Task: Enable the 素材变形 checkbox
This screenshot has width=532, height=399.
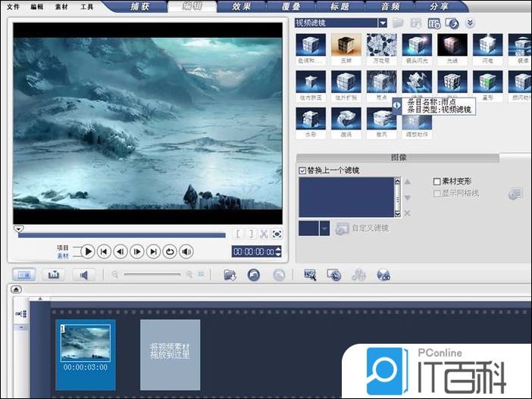Action: [x=437, y=182]
